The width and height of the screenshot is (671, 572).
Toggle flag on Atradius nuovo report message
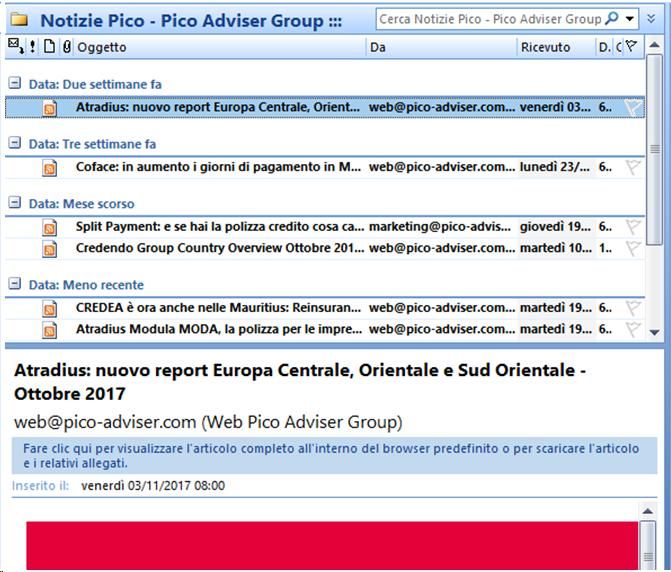(633, 107)
